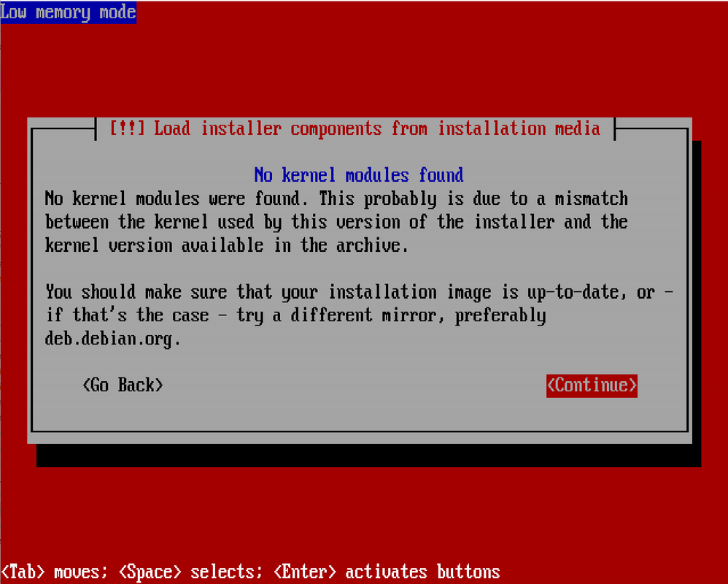Viewport: 728px width, 584px height.
Task: Click the dialog title 'Load installer components from installation media'
Action: tap(355, 128)
